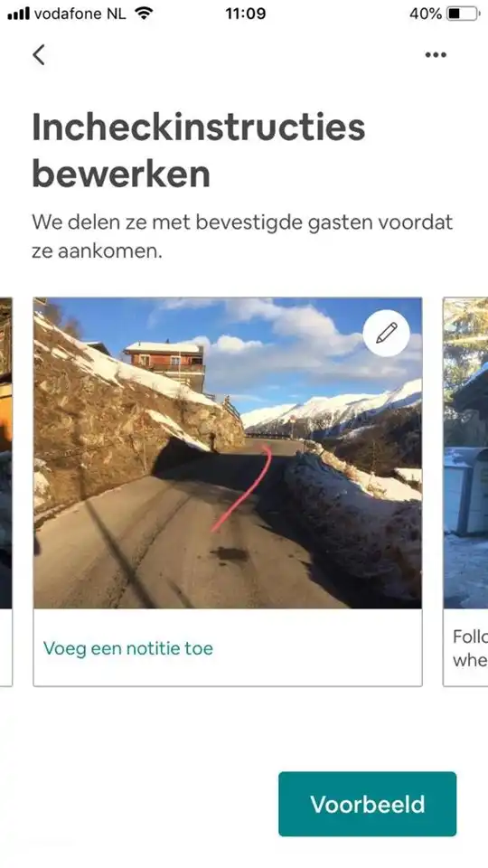Tap the battery icon in status bar
488x868 pixels.
coord(464,14)
